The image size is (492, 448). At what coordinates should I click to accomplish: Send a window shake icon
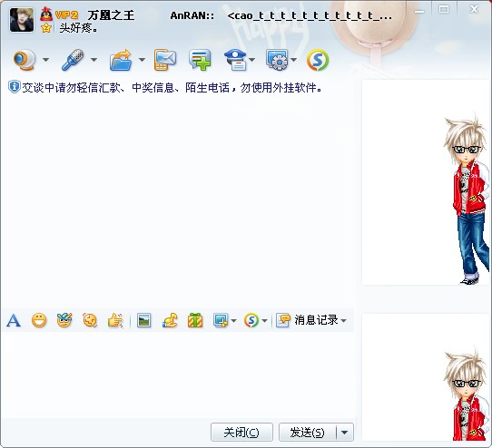click(x=90, y=320)
